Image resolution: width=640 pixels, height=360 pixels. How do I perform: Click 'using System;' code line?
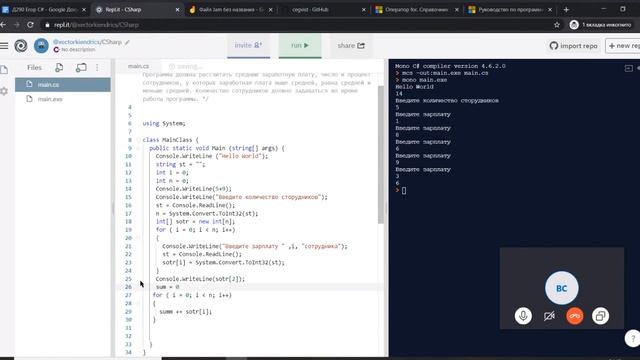[164, 123]
